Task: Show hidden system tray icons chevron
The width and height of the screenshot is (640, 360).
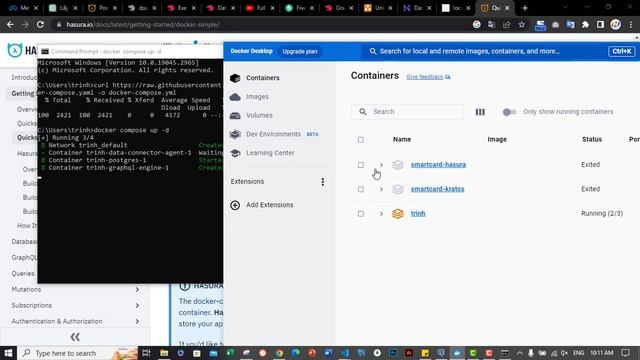Action: pos(519,353)
